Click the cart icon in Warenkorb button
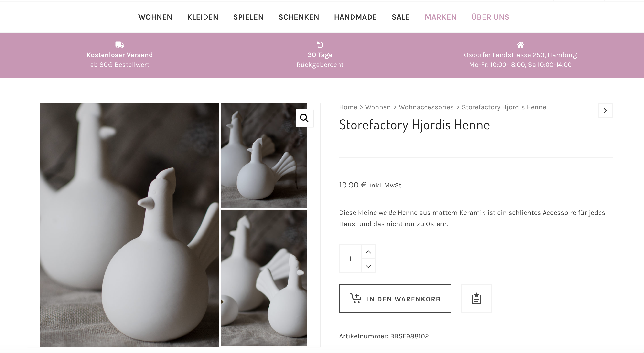This screenshot has width=644, height=353. click(x=355, y=298)
